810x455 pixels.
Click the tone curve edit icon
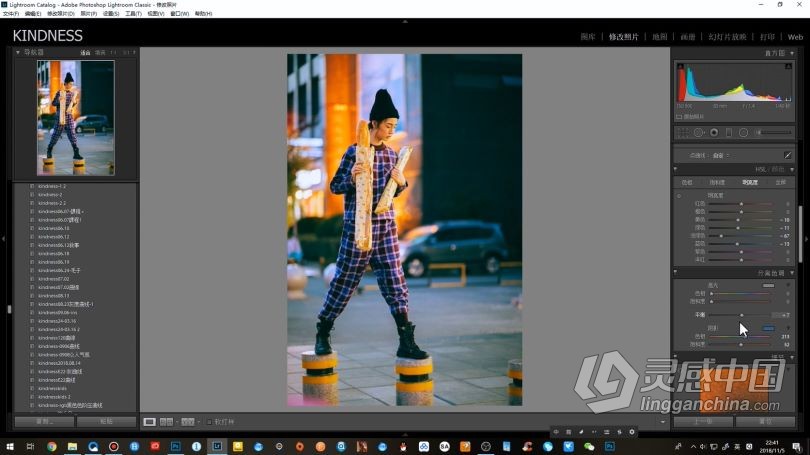point(787,155)
